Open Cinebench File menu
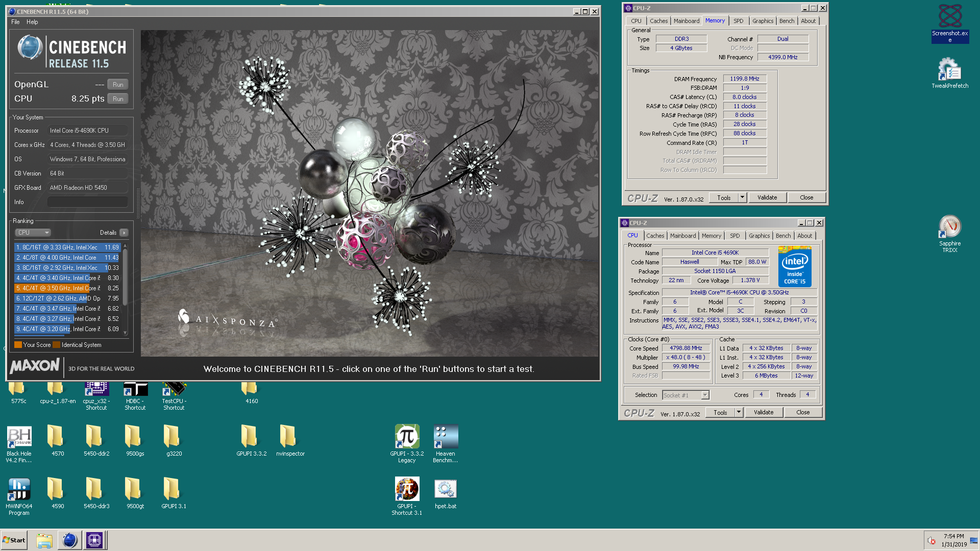Viewport: 980px width, 551px height. [x=15, y=22]
